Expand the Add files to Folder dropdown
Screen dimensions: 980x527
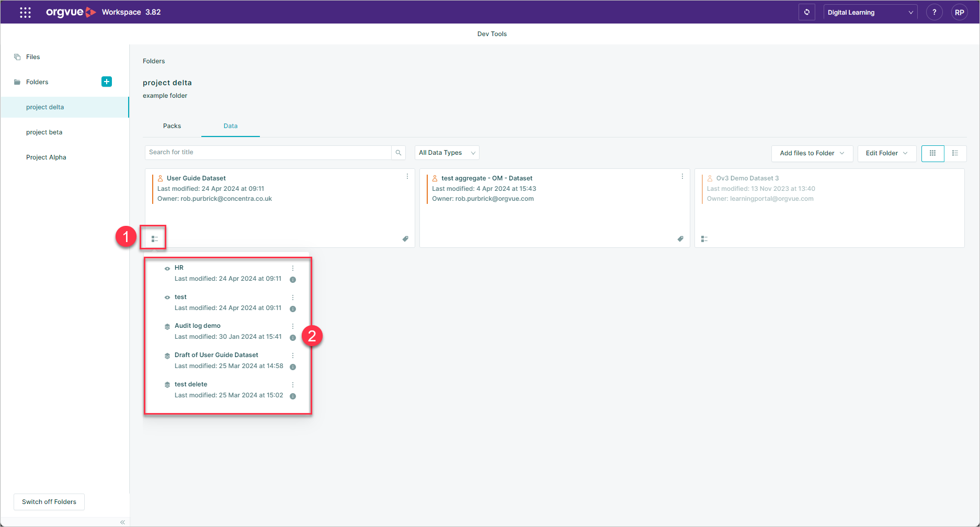point(812,153)
